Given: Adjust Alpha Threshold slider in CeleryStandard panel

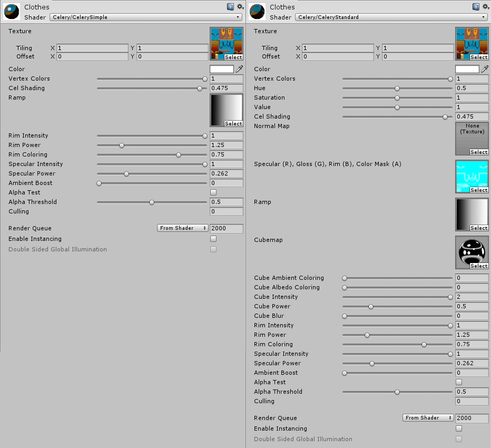Looking at the screenshot, I should [x=398, y=392].
